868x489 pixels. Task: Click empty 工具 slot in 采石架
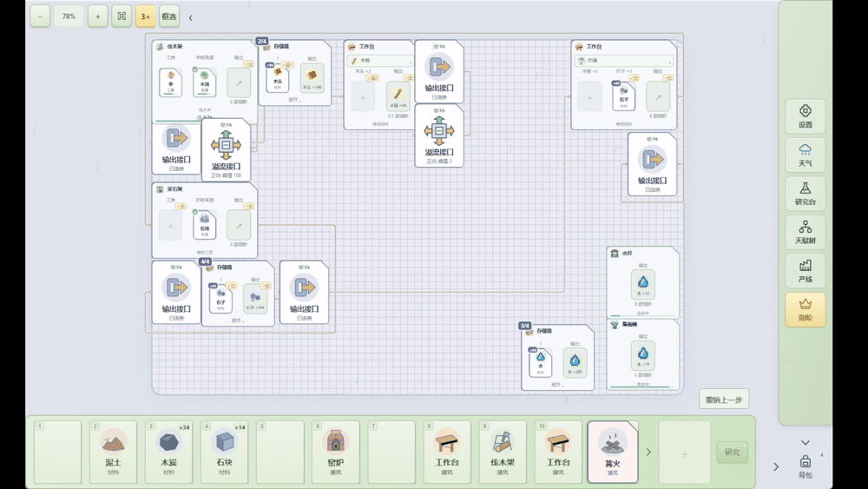[170, 226]
